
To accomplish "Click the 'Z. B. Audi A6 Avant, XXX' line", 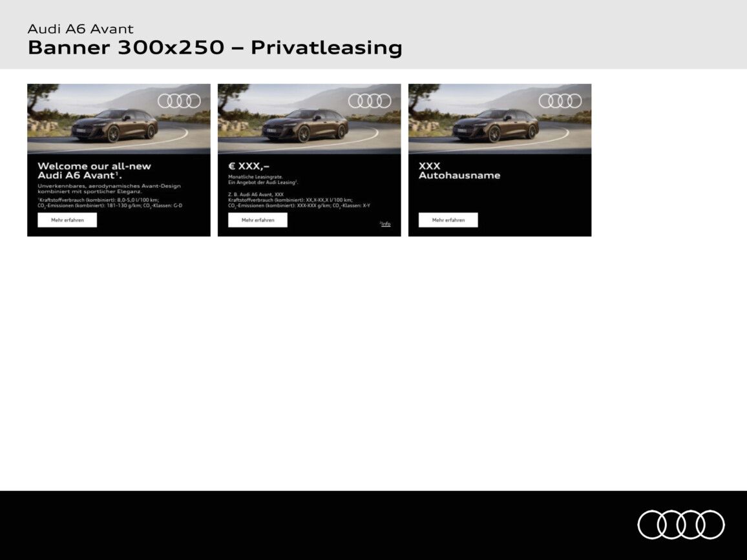I will 256,194.
